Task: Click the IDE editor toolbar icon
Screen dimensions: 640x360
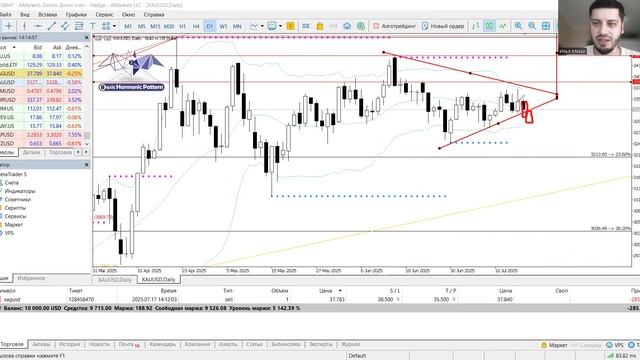Action: 306,26
